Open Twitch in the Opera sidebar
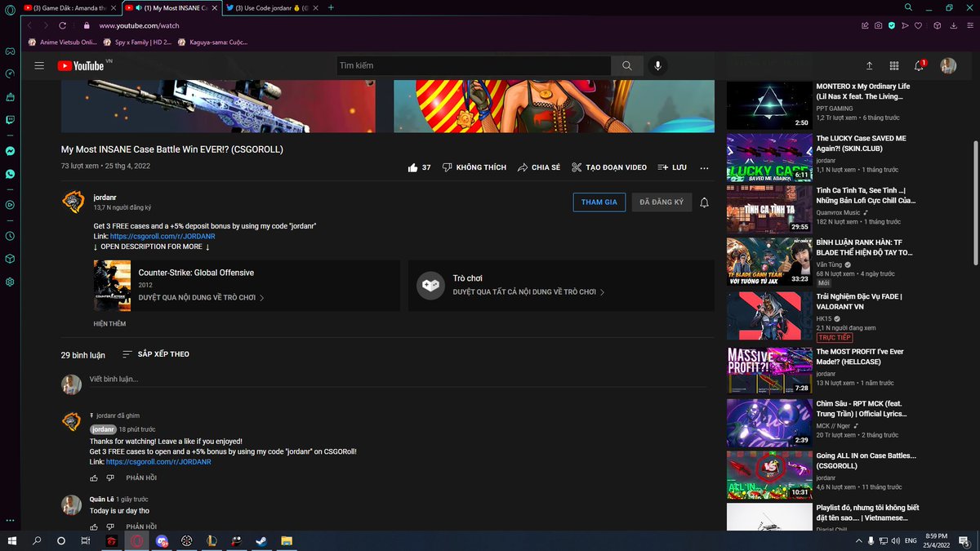Screen dimensions: 980x551 pyautogui.click(x=10, y=120)
